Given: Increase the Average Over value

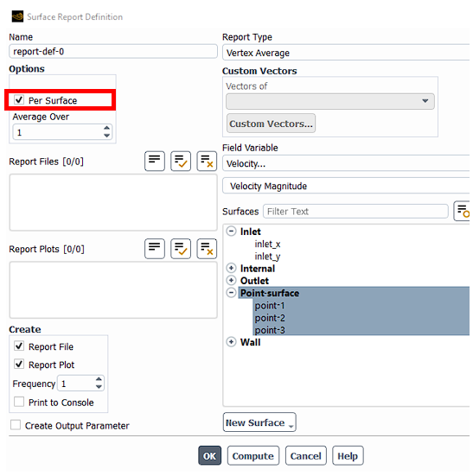Looking at the screenshot, I should (106, 128).
